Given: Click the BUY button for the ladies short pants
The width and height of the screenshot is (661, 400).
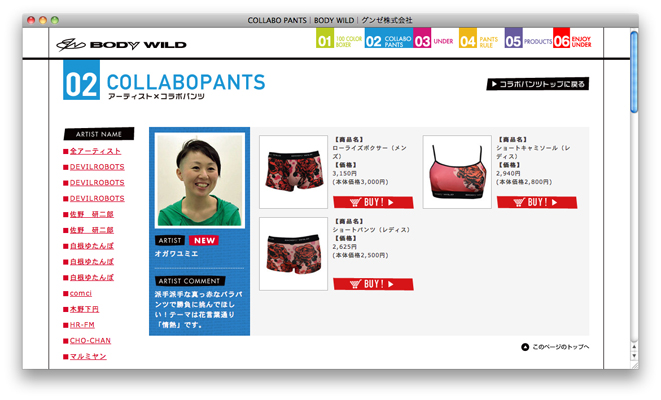Looking at the screenshot, I should pyautogui.click(x=373, y=284).
